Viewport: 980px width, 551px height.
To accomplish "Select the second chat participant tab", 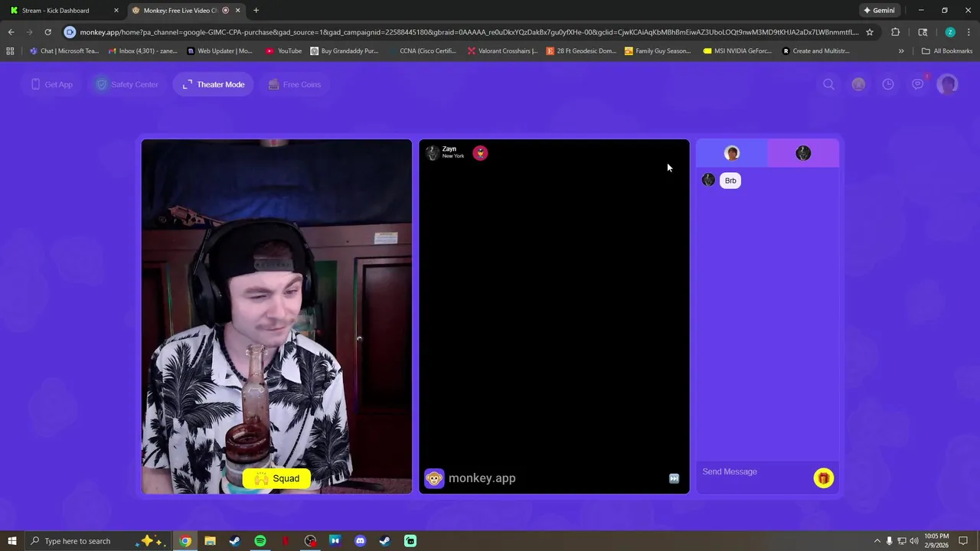I will coord(803,153).
